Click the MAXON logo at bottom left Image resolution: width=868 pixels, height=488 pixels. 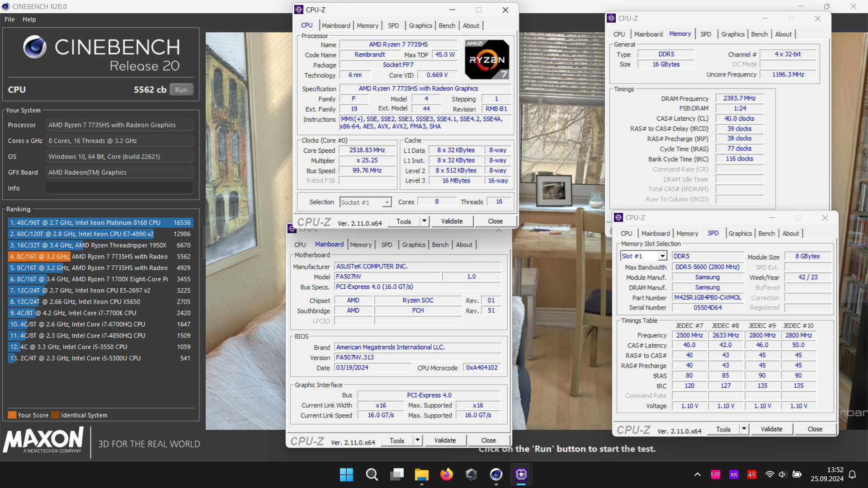click(x=43, y=440)
